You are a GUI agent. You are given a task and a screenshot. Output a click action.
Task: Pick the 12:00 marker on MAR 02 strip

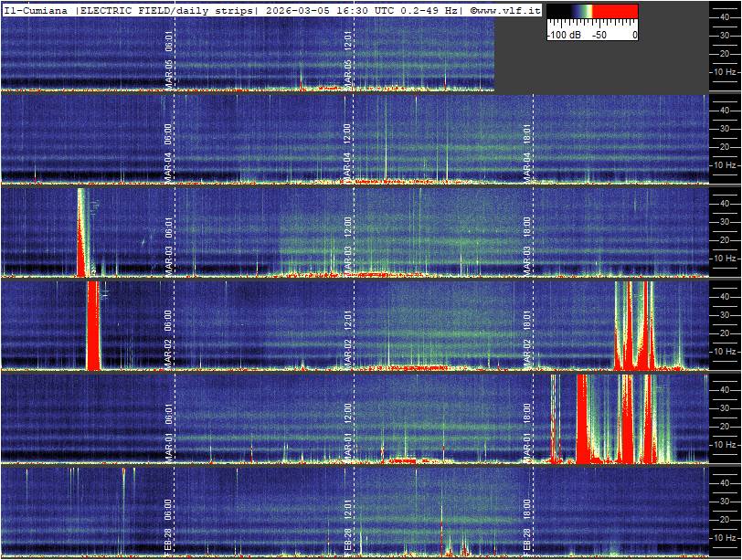coord(349,329)
